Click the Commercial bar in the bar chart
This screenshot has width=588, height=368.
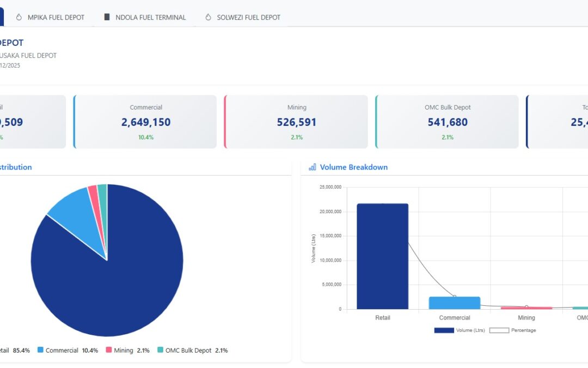tap(455, 303)
